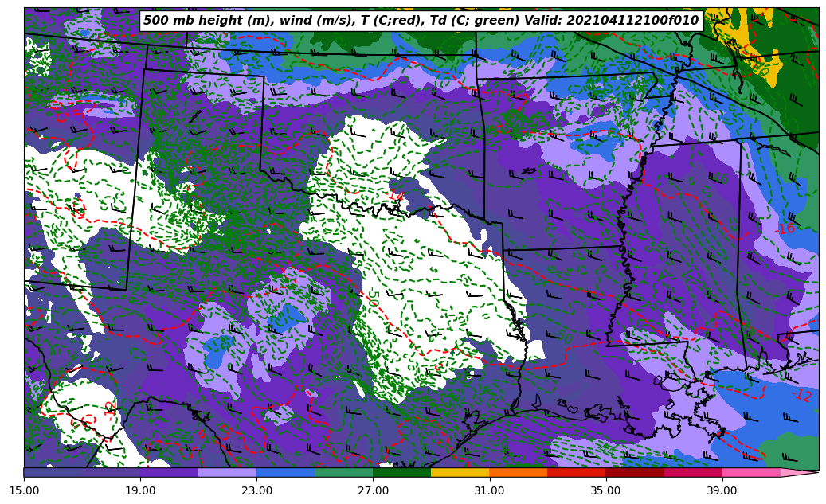This screenshot has width=826, height=504.
Task: Click the 23.00 colorbar tick label
Action: pos(256,491)
